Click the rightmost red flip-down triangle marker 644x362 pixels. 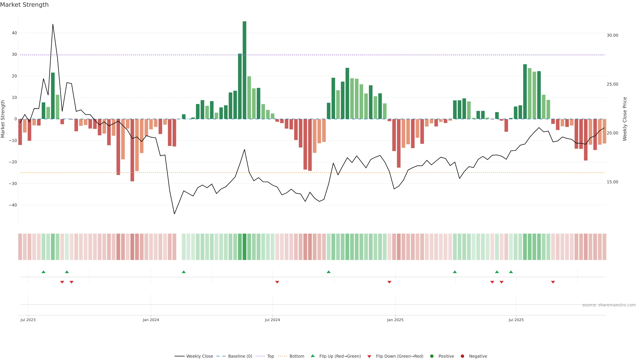(x=553, y=282)
